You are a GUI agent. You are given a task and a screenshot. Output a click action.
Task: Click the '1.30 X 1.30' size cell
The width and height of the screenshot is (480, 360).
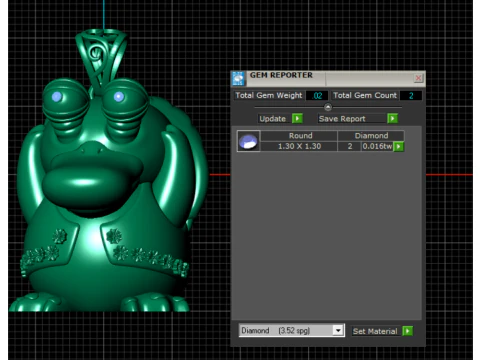(x=299, y=146)
